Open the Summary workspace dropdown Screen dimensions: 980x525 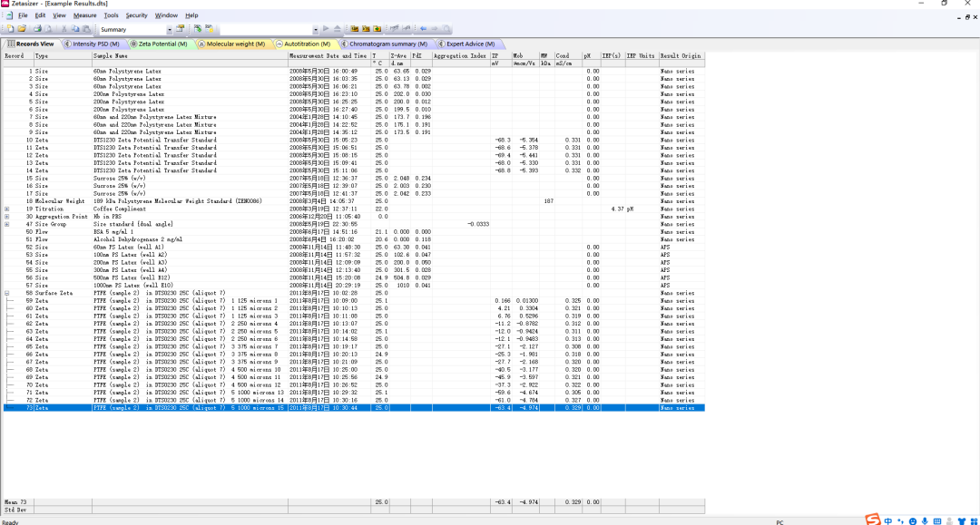click(x=169, y=29)
